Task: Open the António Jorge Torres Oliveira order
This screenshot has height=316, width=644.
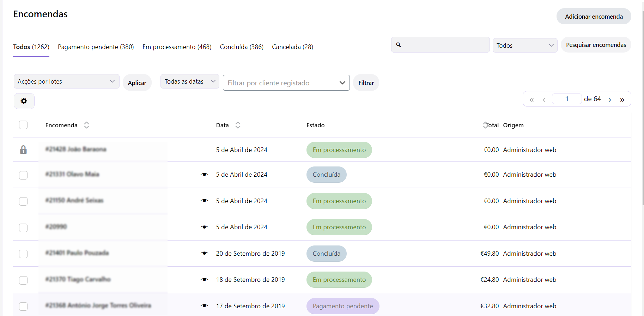Action: 98,305
